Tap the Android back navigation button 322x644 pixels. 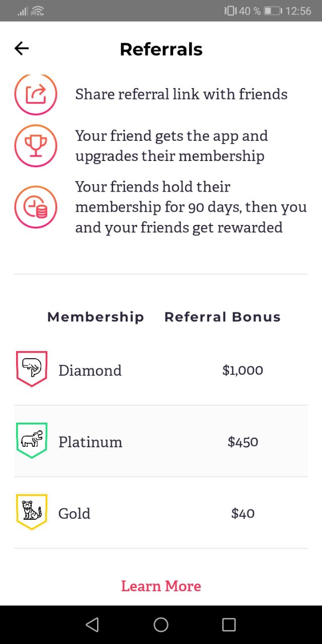[92, 624]
